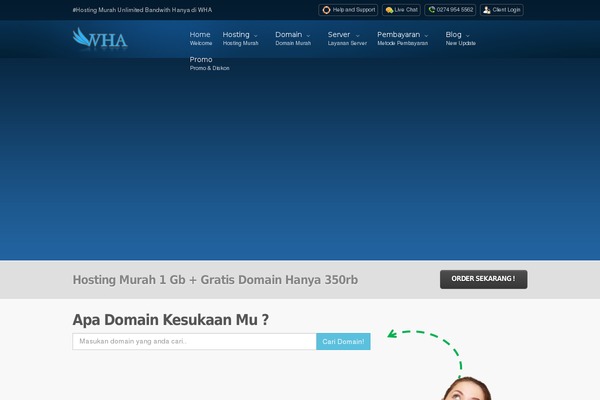Expand Pembayaran dropdown chevron
Image resolution: width=600 pixels, height=400 pixels.
[x=426, y=36]
